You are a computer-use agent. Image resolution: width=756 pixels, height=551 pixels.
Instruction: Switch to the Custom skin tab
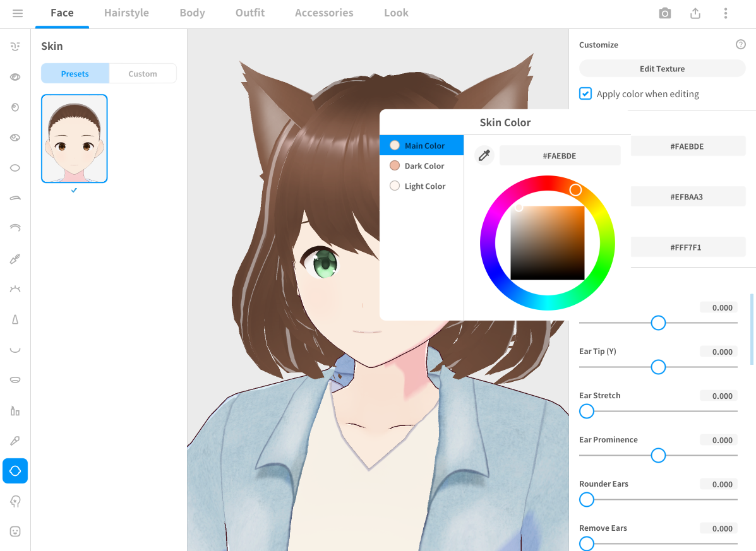pyautogui.click(x=143, y=74)
